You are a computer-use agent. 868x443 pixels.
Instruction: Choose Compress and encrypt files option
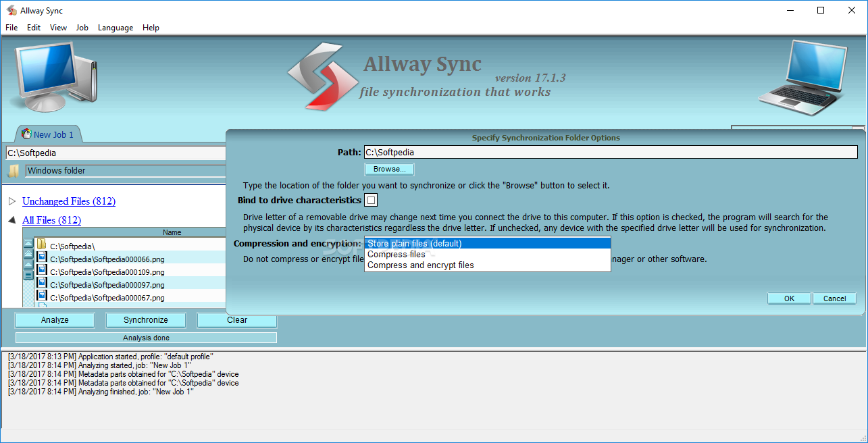[x=487, y=265]
